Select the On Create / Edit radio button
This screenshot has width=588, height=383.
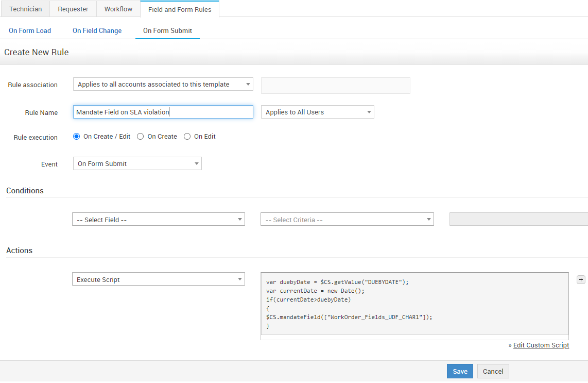click(x=77, y=137)
